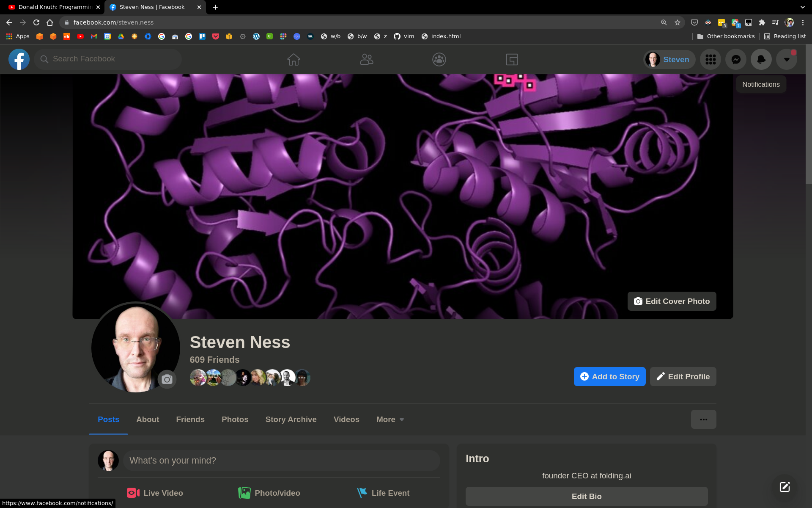The width and height of the screenshot is (812, 508).
Task: Add a Life Event
Action: 383,493
